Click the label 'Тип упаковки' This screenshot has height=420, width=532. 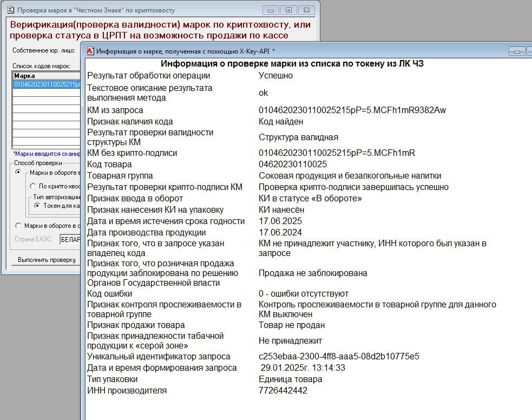coord(113,379)
